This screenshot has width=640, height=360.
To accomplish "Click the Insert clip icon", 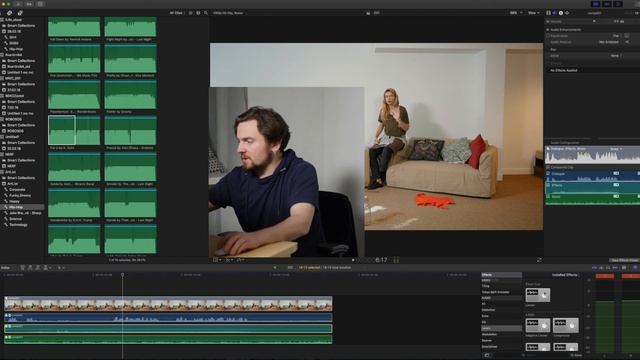I will pyautogui.click(x=30, y=268).
